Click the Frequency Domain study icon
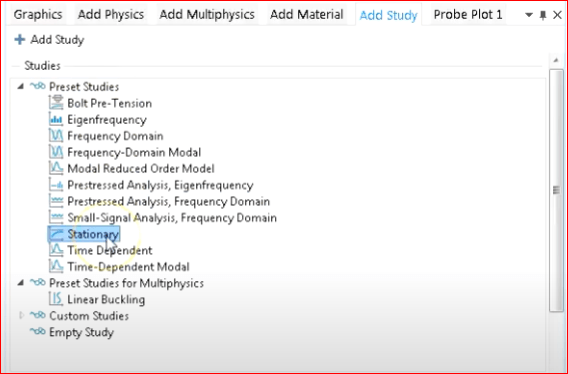This screenshot has height=374, width=568. [x=56, y=136]
